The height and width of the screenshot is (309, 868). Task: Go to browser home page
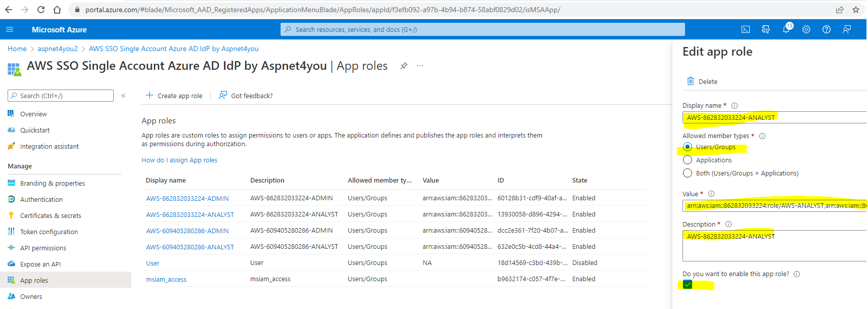point(57,10)
